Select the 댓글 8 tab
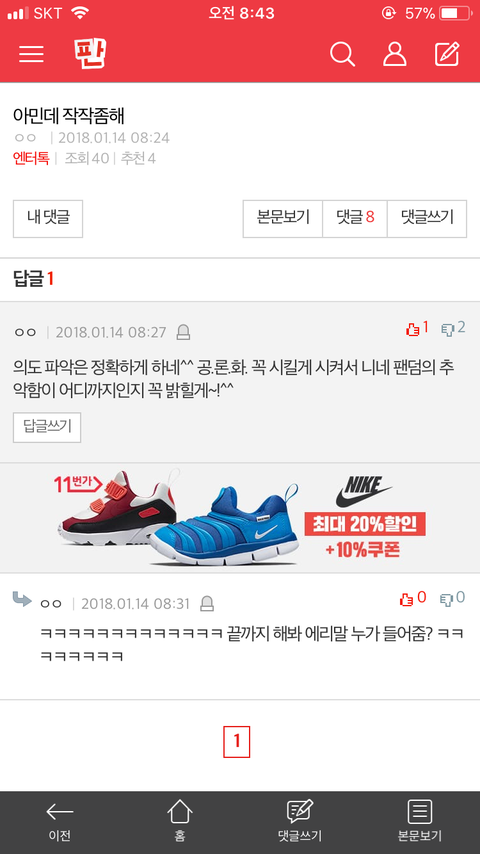 tap(355, 218)
